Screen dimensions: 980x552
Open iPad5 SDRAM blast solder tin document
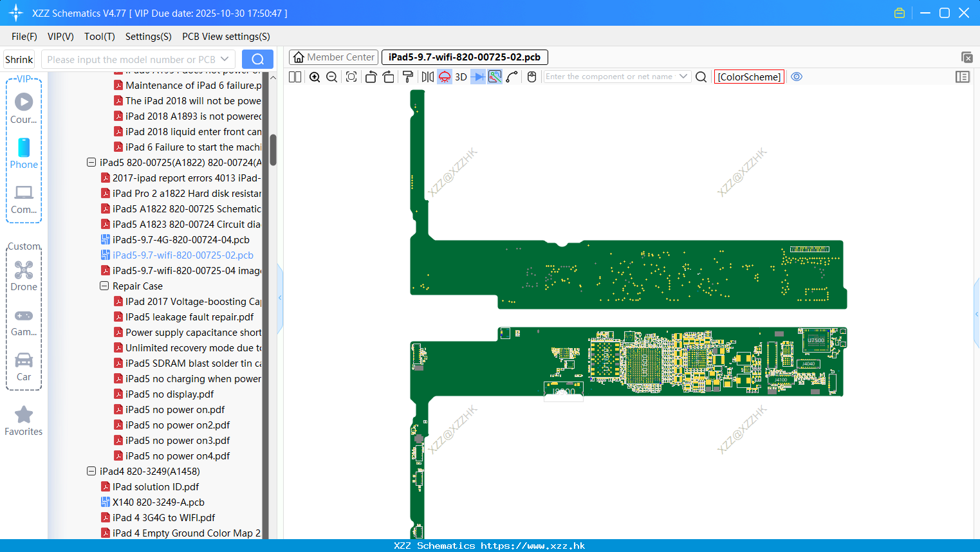click(x=193, y=363)
